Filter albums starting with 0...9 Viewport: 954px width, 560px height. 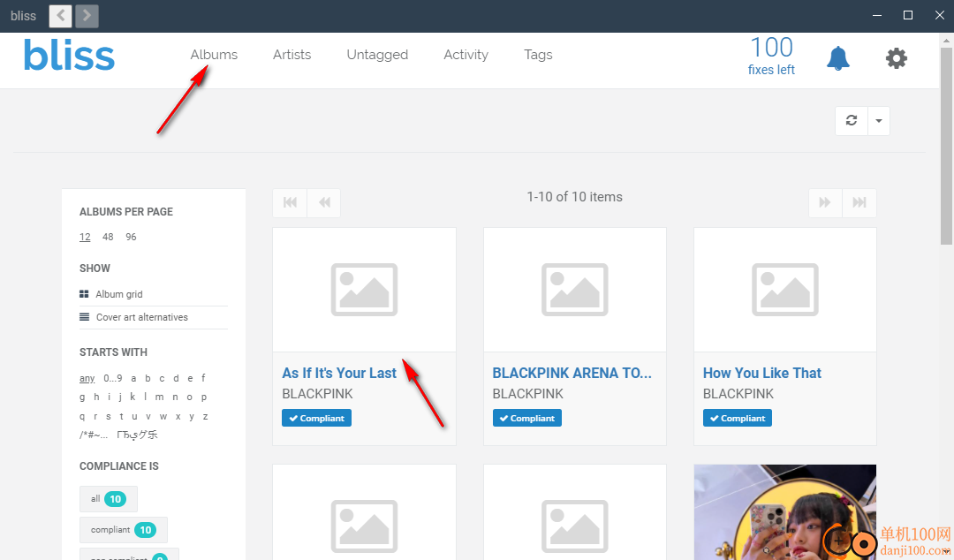[x=112, y=378]
